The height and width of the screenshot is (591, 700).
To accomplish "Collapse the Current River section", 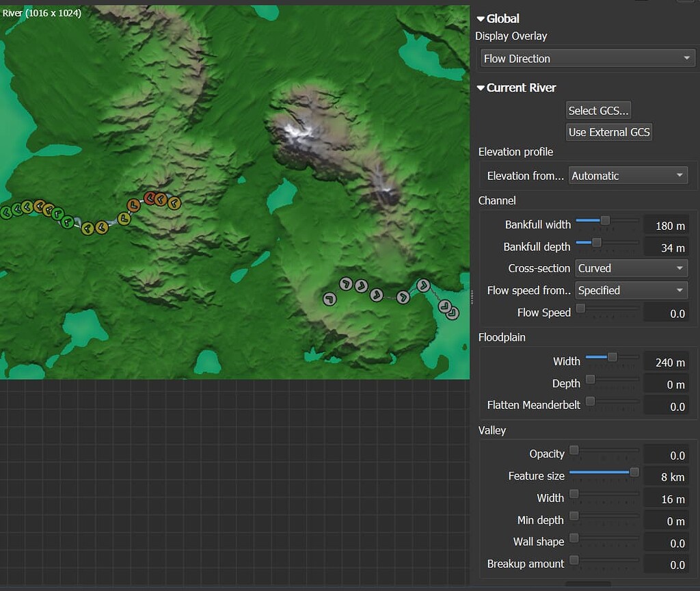I will (481, 88).
